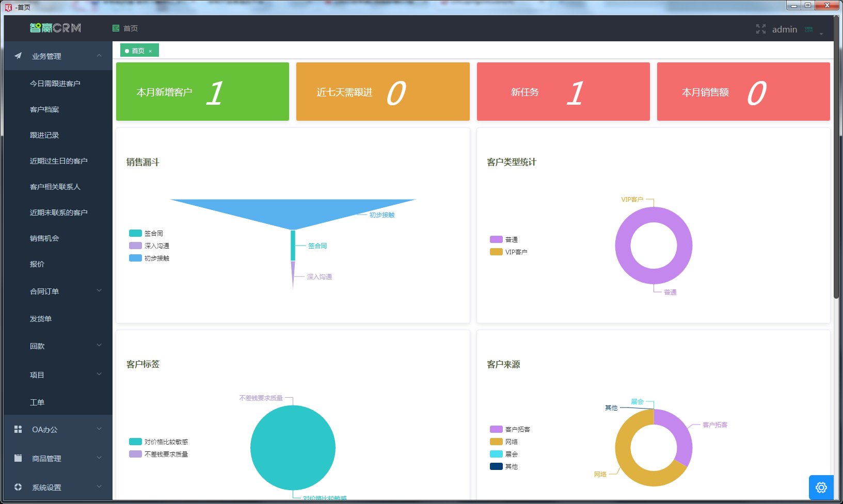Toggle 签合同 legend in sales funnel chart
This screenshot has width=843, height=504.
pyautogui.click(x=147, y=233)
